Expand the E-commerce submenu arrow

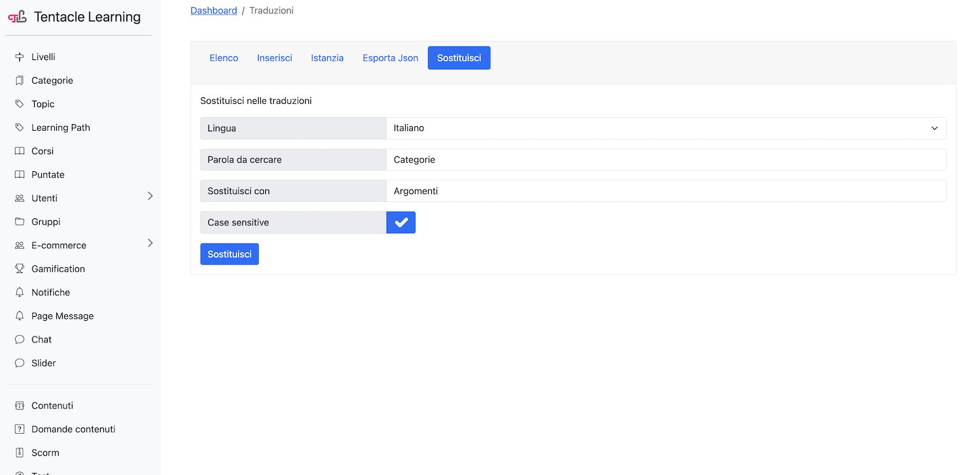tap(150, 243)
